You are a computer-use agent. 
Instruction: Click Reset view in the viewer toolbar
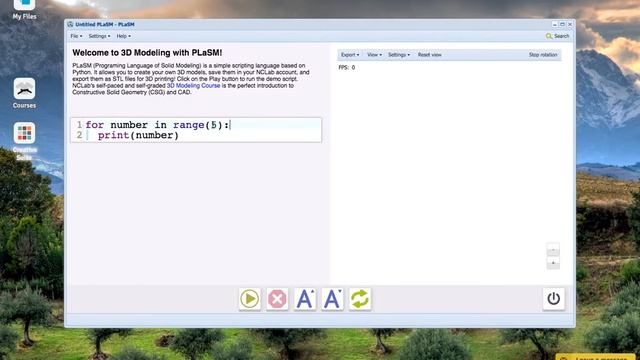pos(429,55)
